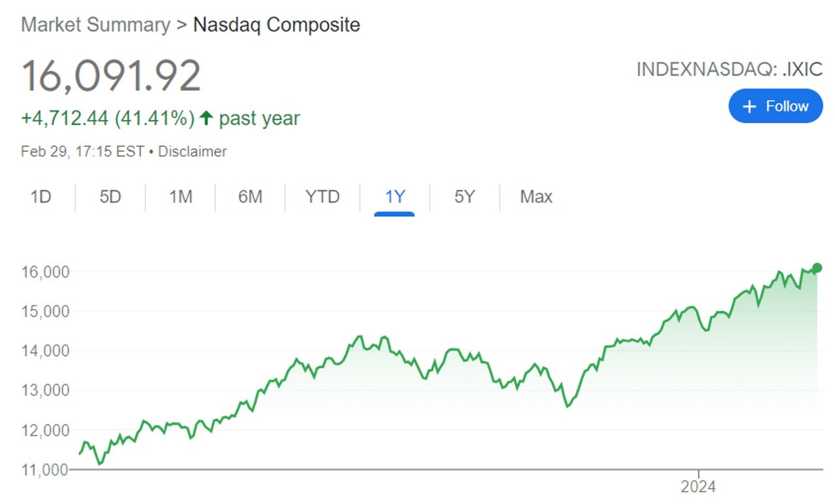Select the 5D time range tab
The width and height of the screenshot is (835, 504).
pos(110,197)
